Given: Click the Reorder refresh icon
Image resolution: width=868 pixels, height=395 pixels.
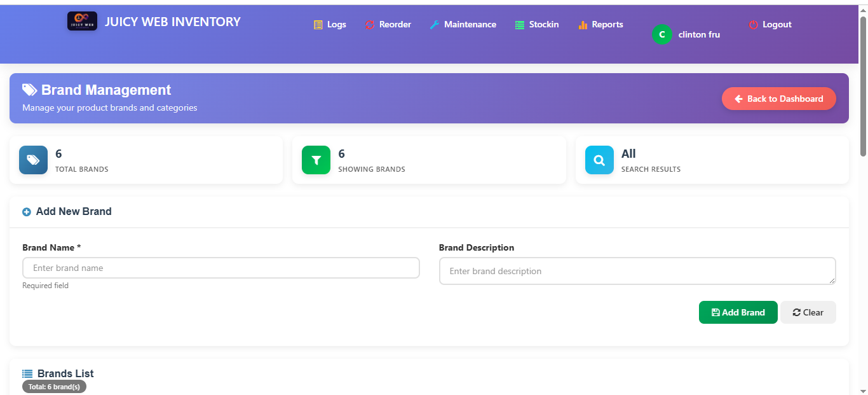Looking at the screenshot, I should click(x=370, y=24).
